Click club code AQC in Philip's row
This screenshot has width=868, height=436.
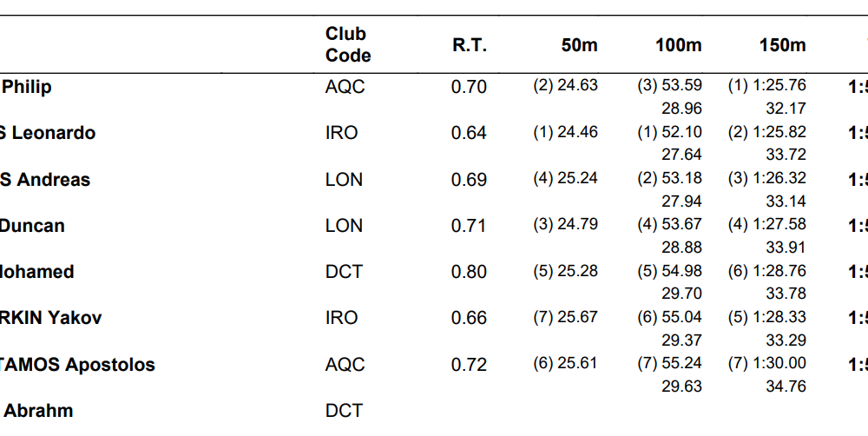pyautogui.click(x=345, y=87)
